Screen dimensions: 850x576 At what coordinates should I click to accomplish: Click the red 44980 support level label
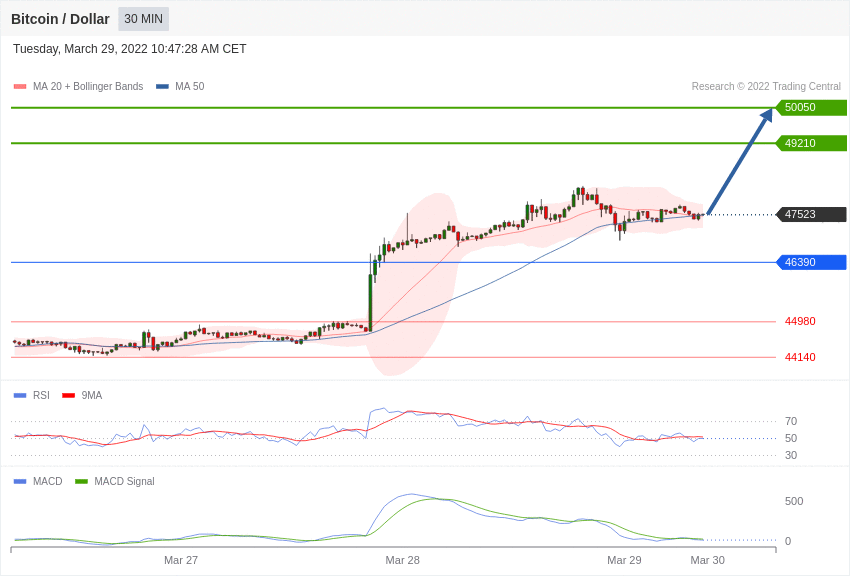tap(800, 321)
